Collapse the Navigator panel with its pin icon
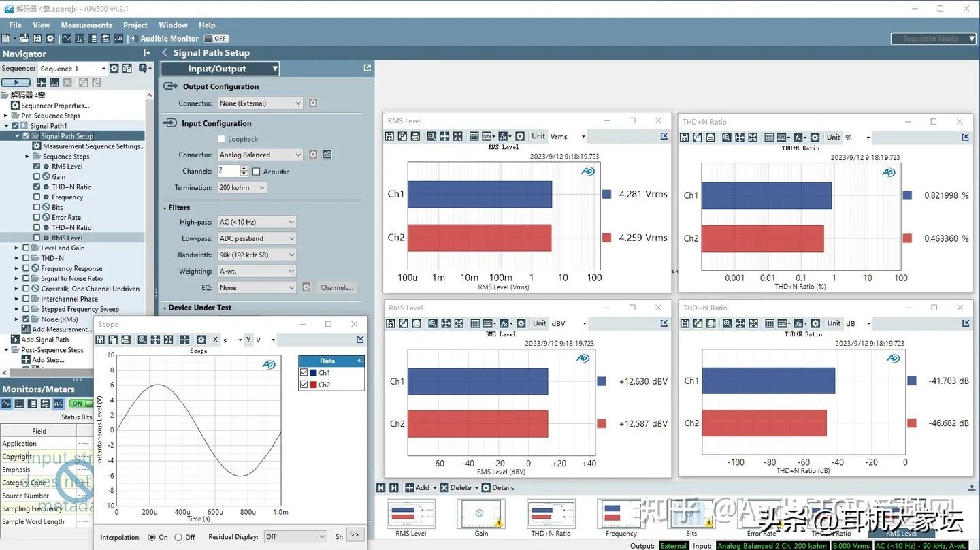 [147, 53]
